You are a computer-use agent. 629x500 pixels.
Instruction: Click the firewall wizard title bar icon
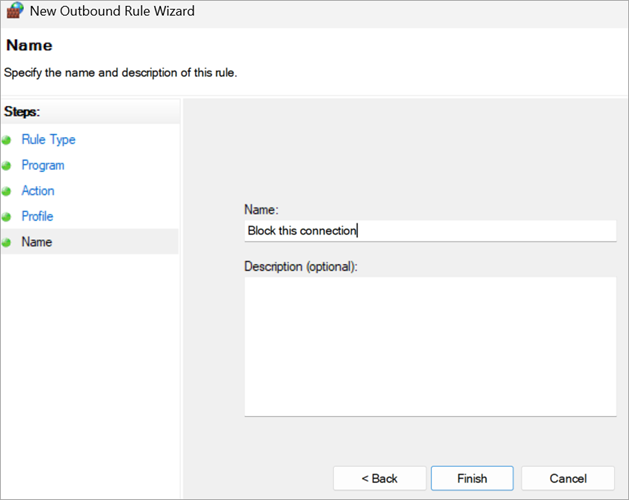pyautogui.click(x=15, y=10)
